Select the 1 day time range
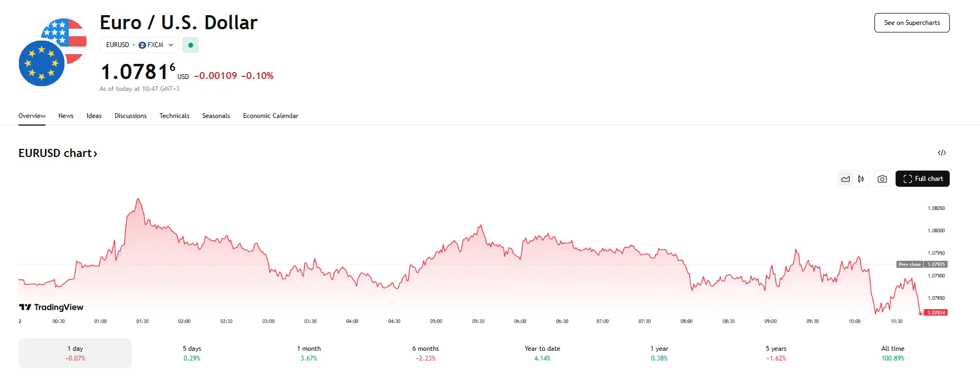Screen dimensions: 980x386 click(x=75, y=353)
